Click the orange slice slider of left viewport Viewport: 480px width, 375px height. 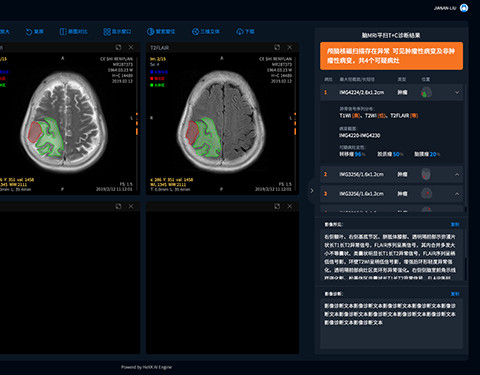point(137,124)
